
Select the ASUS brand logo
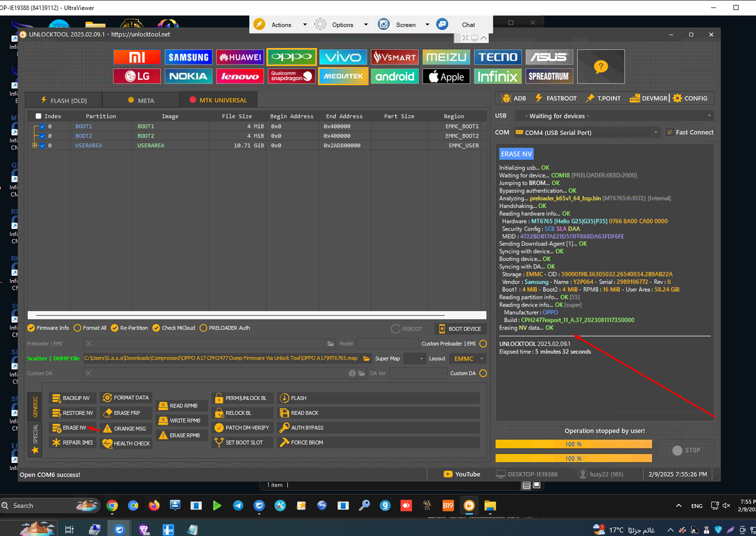pyautogui.click(x=549, y=57)
